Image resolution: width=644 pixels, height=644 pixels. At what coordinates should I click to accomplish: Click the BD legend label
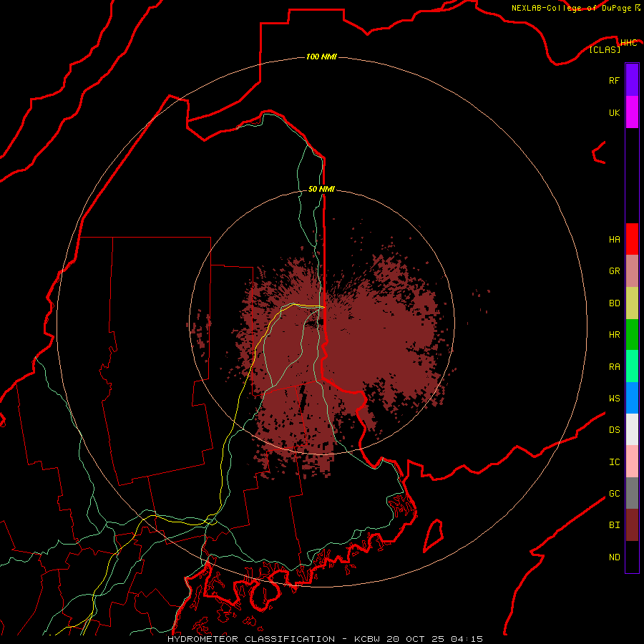614,303
